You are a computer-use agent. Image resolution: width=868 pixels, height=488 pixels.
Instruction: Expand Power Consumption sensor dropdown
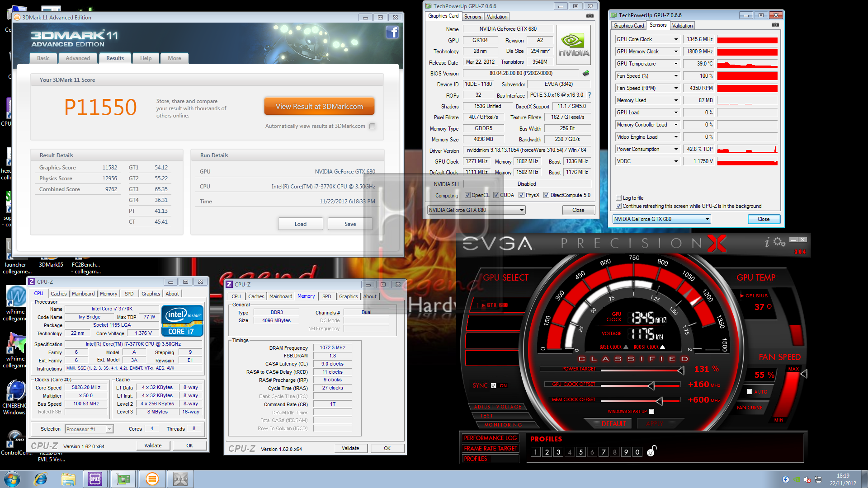click(676, 149)
